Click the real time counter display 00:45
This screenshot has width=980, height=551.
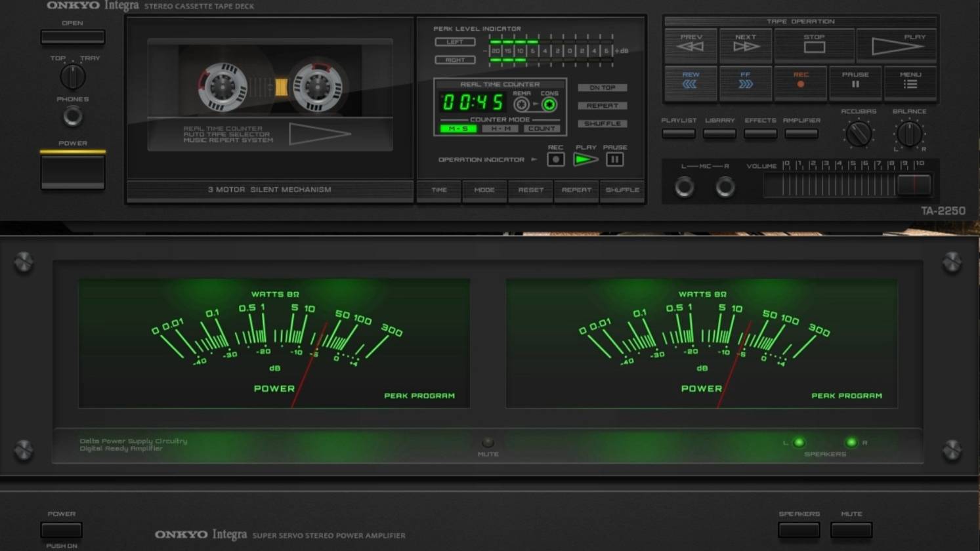(x=473, y=102)
